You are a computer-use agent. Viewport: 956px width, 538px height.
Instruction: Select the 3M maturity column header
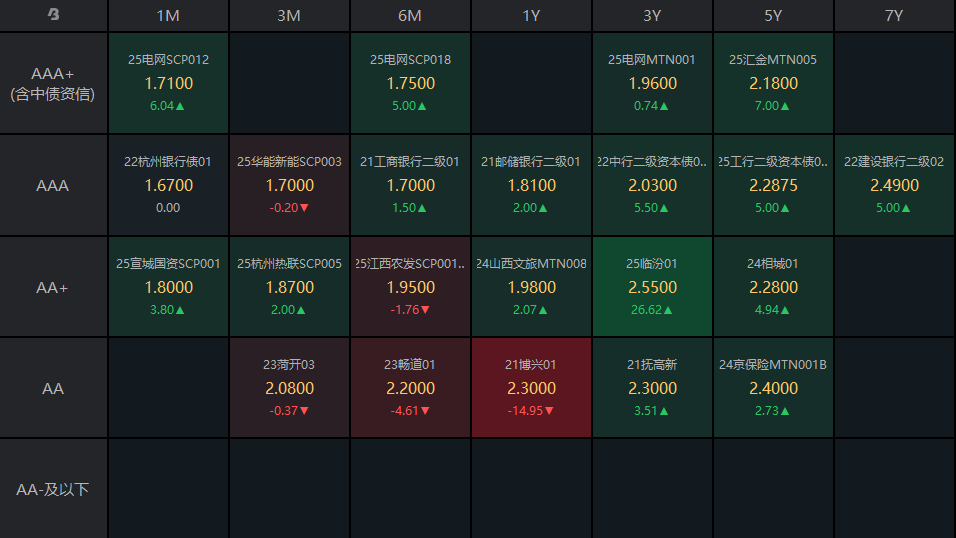289,15
